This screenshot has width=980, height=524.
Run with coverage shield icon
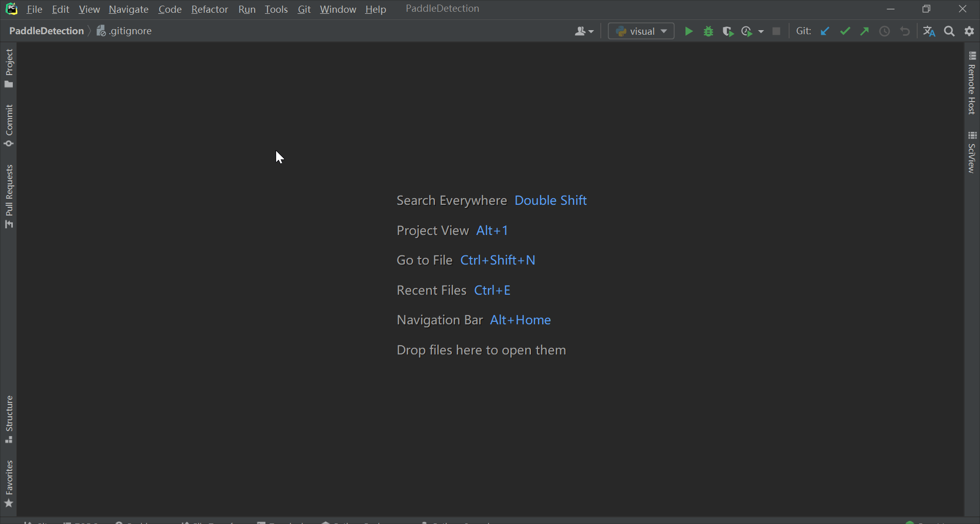[x=728, y=32]
